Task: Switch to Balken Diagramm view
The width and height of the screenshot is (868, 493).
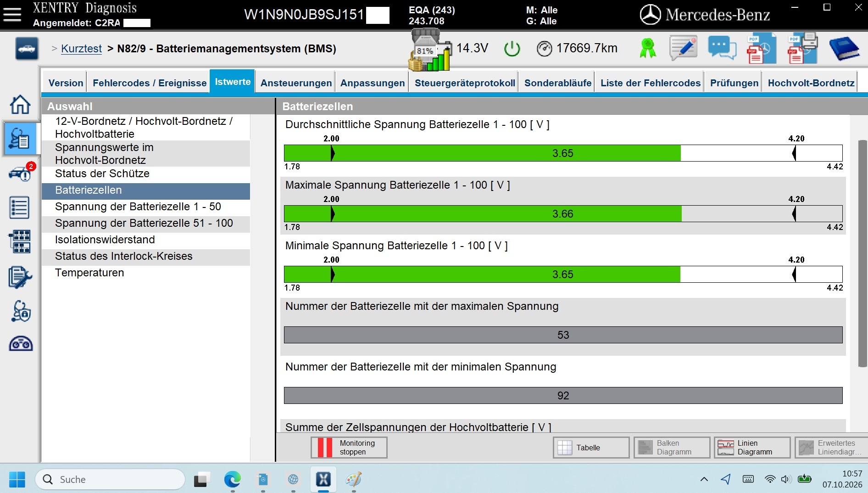Action: tap(672, 448)
